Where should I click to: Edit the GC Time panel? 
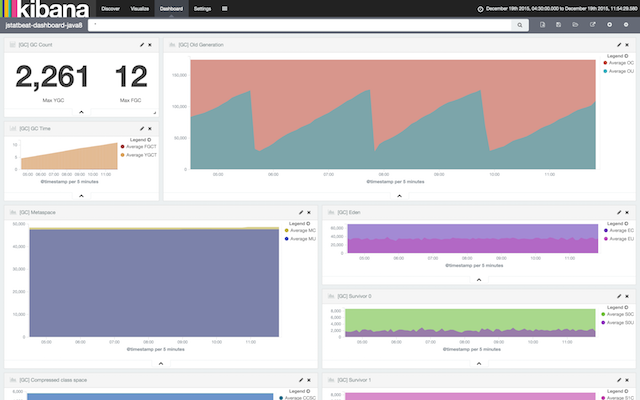[x=142, y=129]
